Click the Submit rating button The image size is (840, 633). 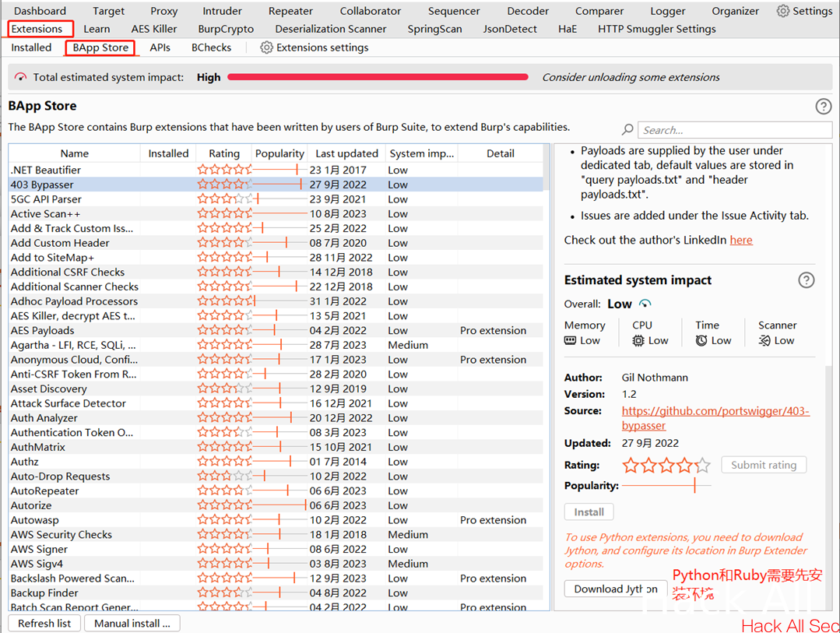(x=764, y=465)
